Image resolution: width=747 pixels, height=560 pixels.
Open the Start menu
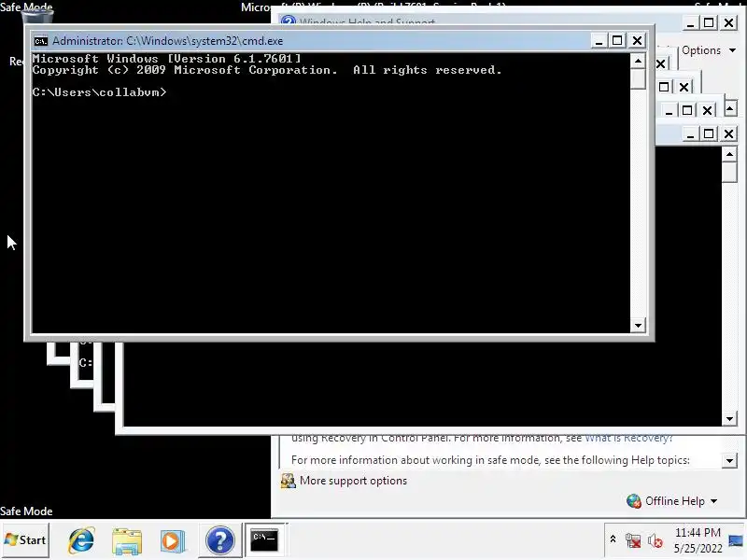(x=25, y=540)
